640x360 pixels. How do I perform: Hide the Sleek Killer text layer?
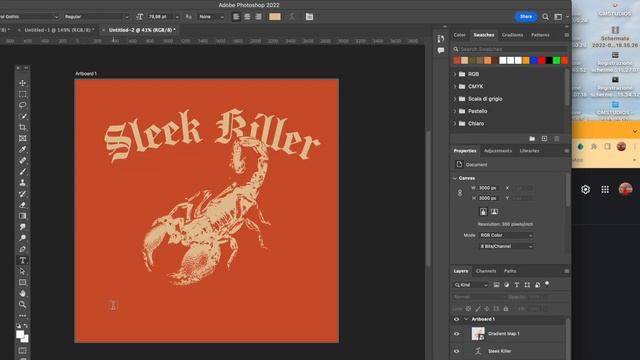[x=457, y=351]
